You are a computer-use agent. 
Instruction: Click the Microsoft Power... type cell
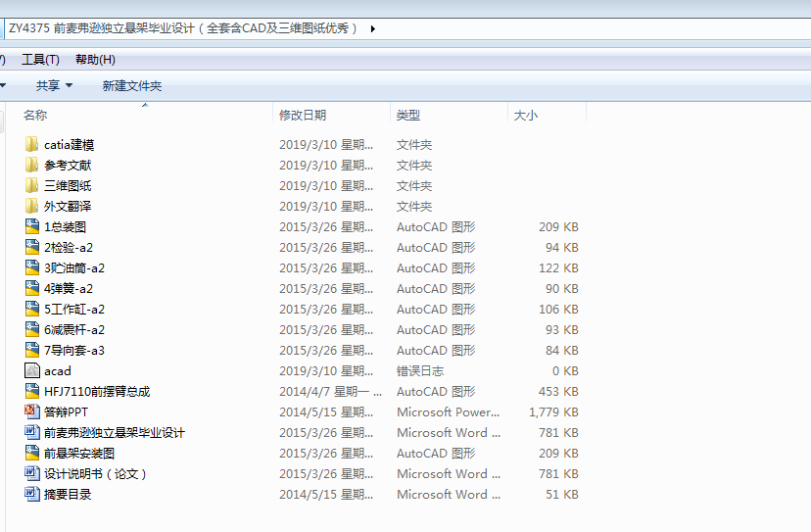tap(448, 411)
